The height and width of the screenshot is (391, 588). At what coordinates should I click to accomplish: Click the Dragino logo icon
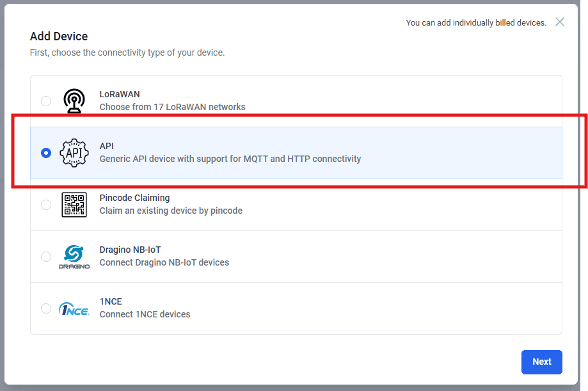tap(74, 257)
